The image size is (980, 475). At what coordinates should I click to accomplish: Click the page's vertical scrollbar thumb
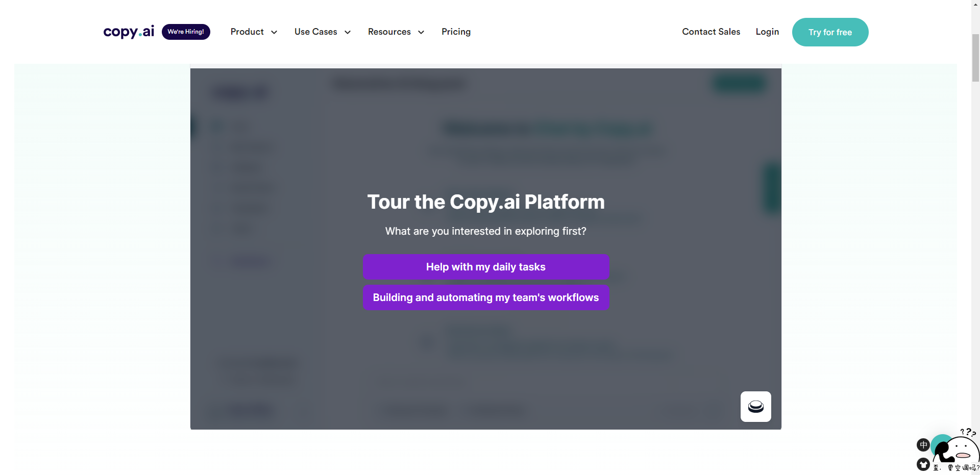[x=975, y=58]
